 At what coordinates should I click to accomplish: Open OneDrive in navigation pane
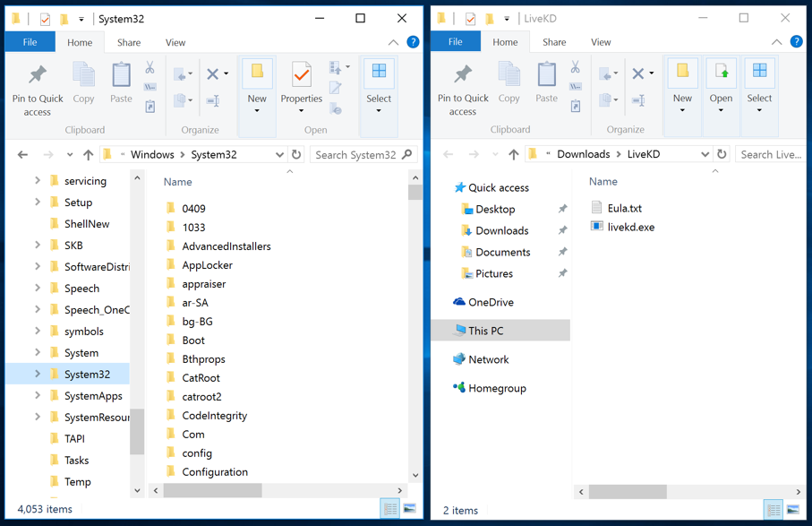coord(483,302)
